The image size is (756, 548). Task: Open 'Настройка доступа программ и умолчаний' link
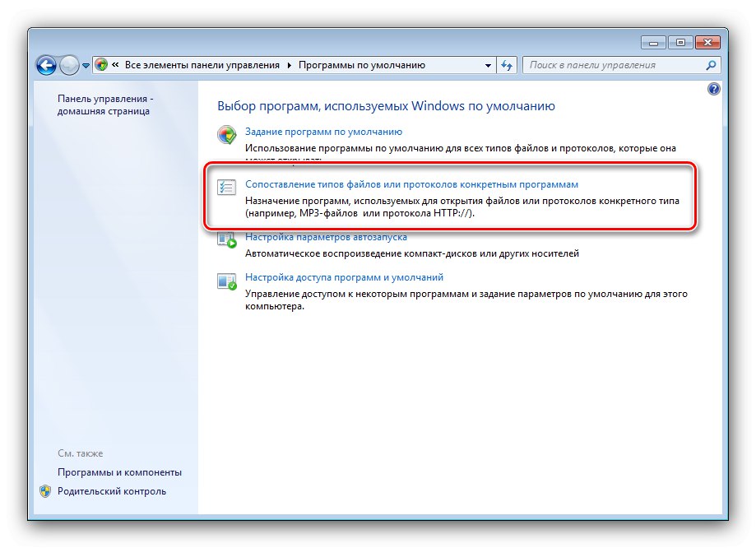pyautogui.click(x=344, y=277)
